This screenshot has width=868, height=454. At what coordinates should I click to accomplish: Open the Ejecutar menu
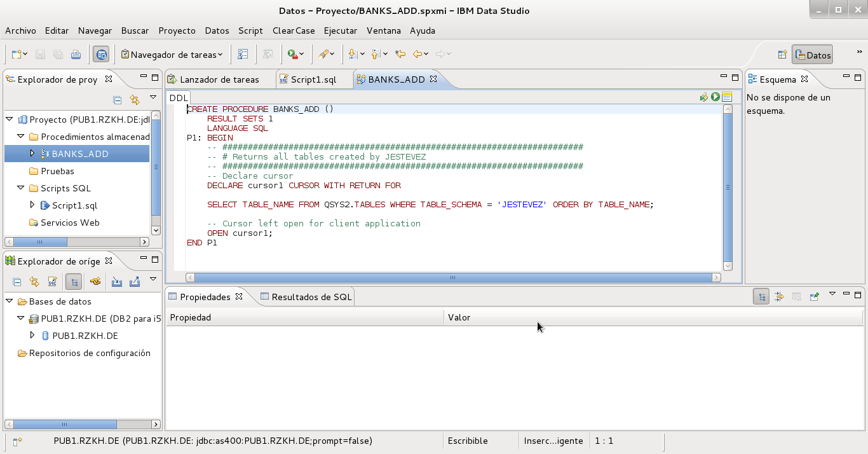[341, 31]
